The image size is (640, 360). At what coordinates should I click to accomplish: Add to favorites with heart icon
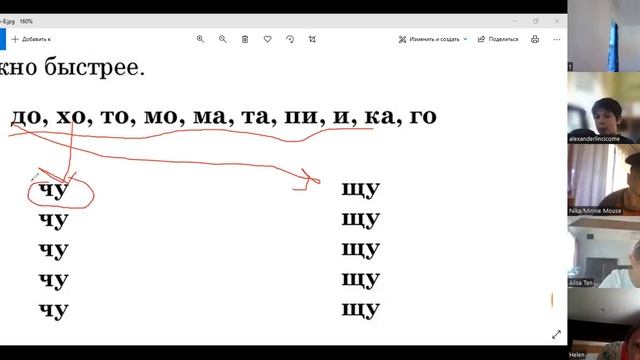(x=267, y=39)
